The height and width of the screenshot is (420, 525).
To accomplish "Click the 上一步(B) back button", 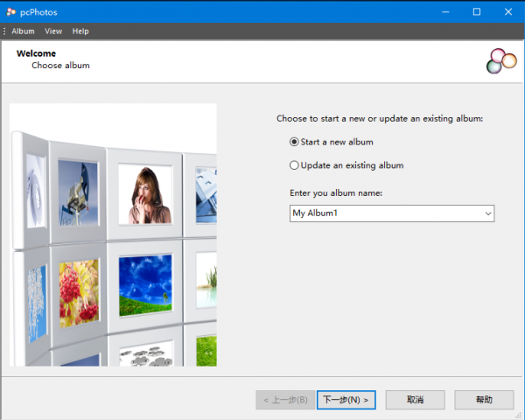I will [x=283, y=400].
